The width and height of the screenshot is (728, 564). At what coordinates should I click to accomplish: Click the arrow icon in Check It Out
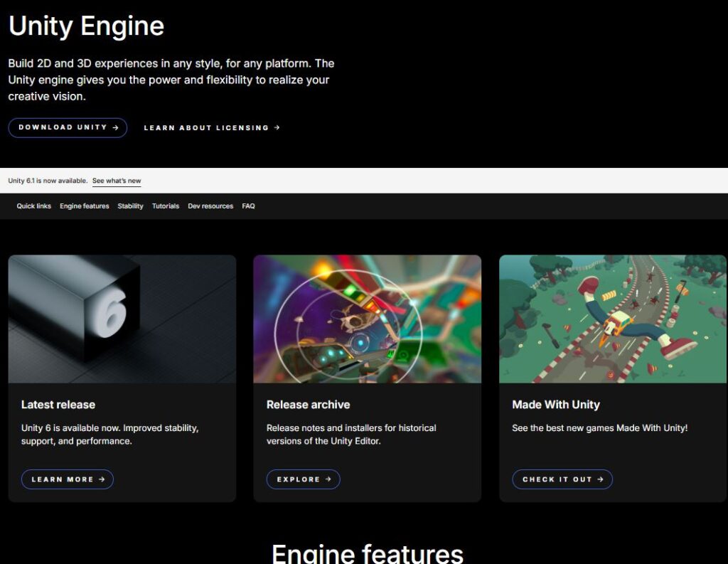pyautogui.click(x=601, y=479)
